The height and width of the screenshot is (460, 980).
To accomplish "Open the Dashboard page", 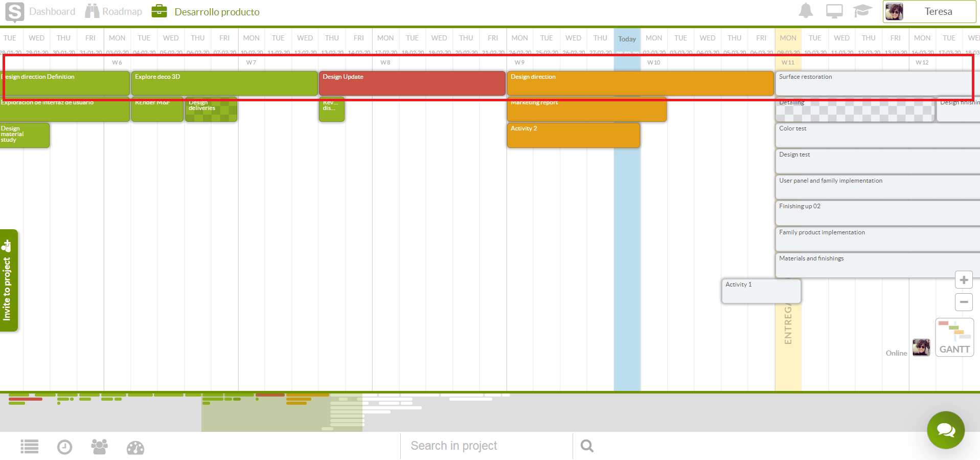I will pyautogui.click(x=52, y=11).
